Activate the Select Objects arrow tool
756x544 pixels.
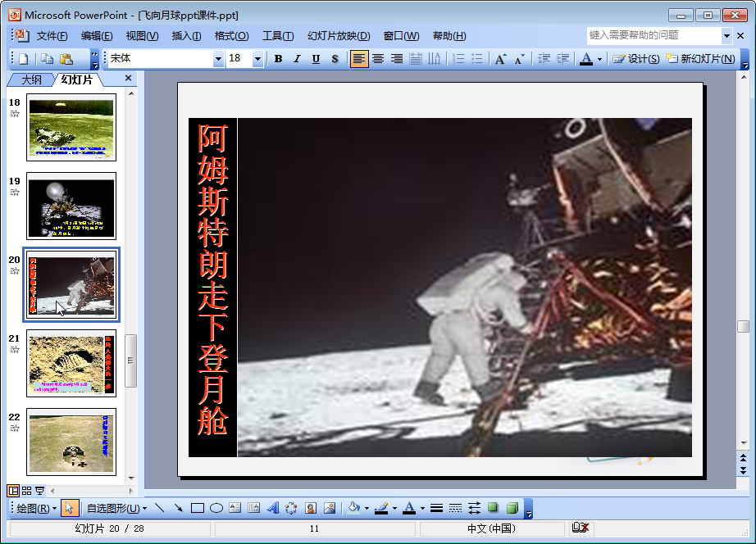pos(70,508)
